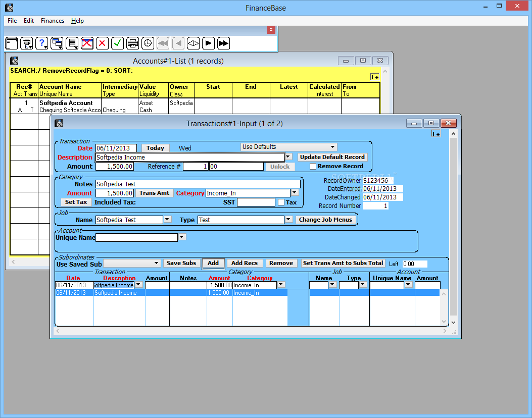Click the blank window icon in toolbar

(12, 43)
